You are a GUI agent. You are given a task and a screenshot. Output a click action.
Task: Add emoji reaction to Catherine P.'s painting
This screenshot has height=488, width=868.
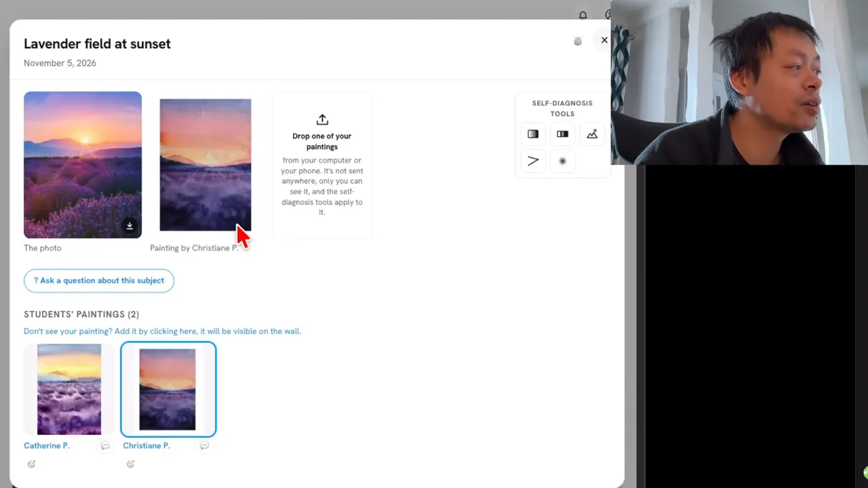click(x=31, y=464)
